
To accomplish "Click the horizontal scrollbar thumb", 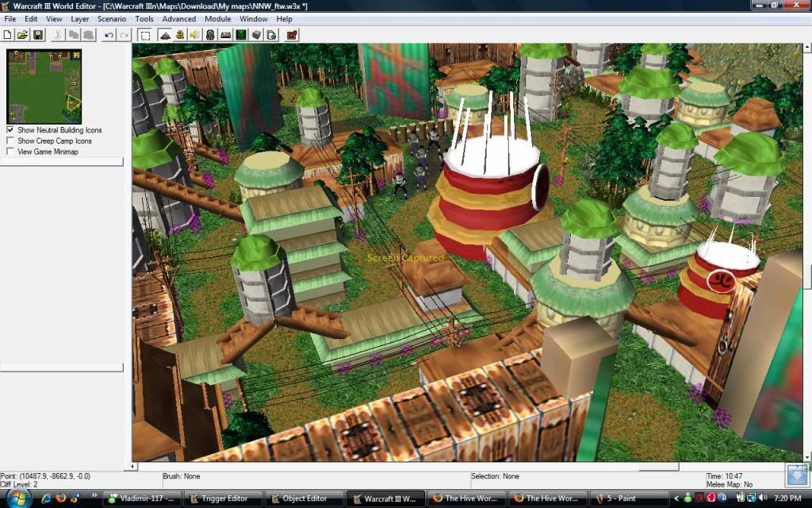I will click(658, 467).
